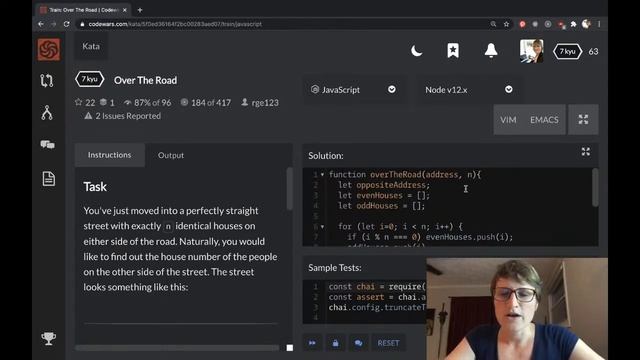Screen dimensions: 640x360
Task: Open a new browser tab
Action: pyautogui.click(x=140, y=10)
